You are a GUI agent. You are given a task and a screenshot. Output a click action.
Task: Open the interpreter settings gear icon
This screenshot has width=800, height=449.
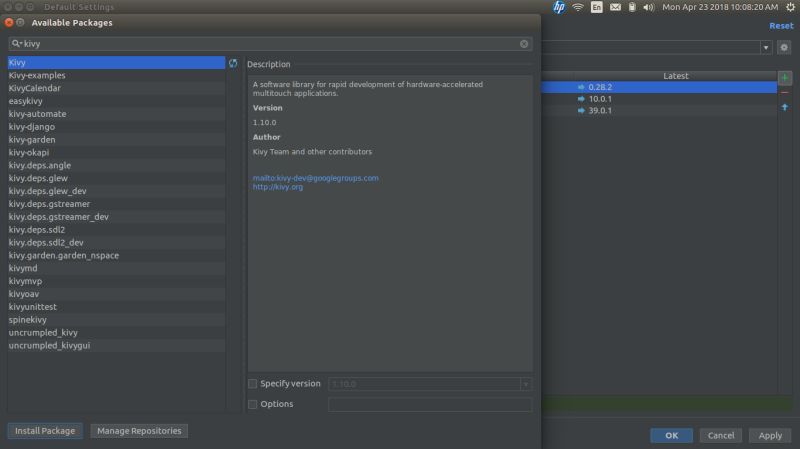pyautogui.click(x=784, y=47)
